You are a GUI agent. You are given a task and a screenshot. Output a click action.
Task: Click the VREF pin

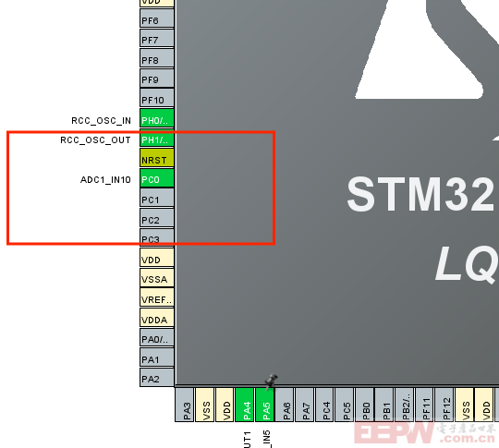(157, 297)
